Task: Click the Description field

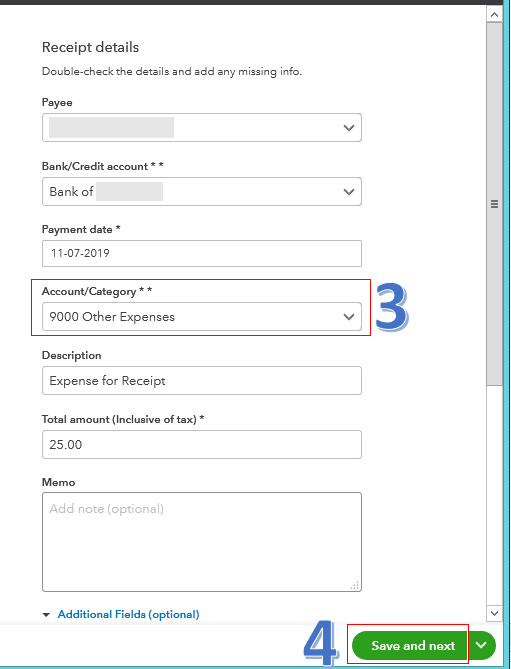Action: (202, 381)
